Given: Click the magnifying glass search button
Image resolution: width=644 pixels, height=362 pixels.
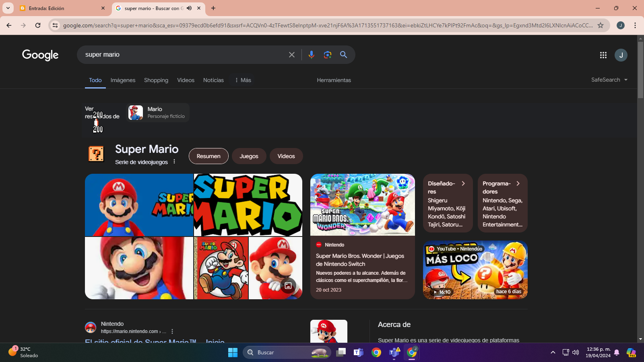Looking at the screenshot, I should coord(343,55).
